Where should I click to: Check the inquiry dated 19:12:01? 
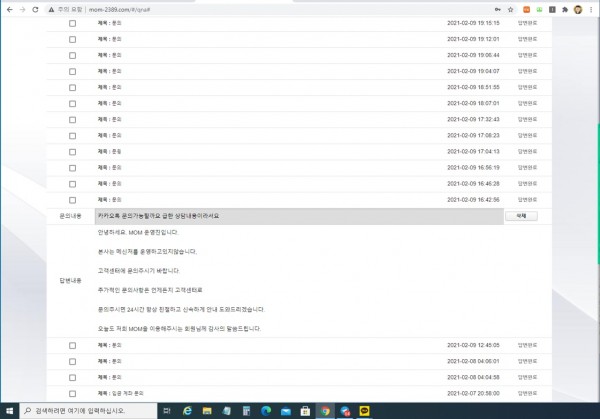[x=72, y=39]
